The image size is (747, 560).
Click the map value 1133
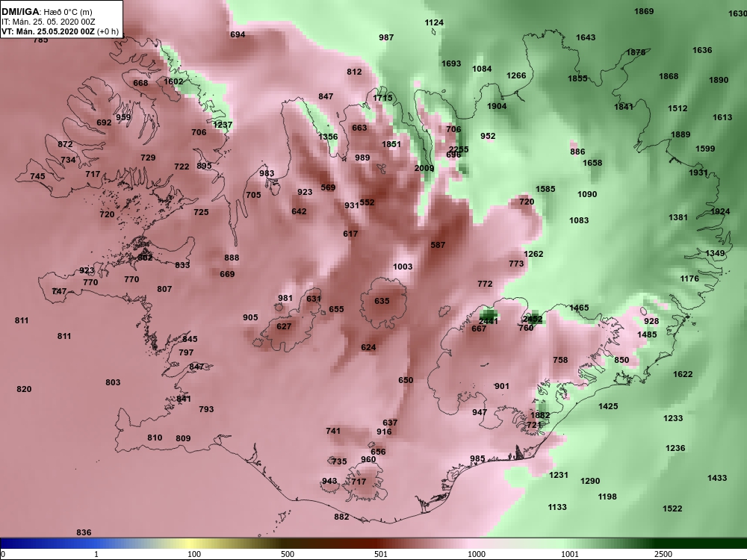[x=557, y=507]
